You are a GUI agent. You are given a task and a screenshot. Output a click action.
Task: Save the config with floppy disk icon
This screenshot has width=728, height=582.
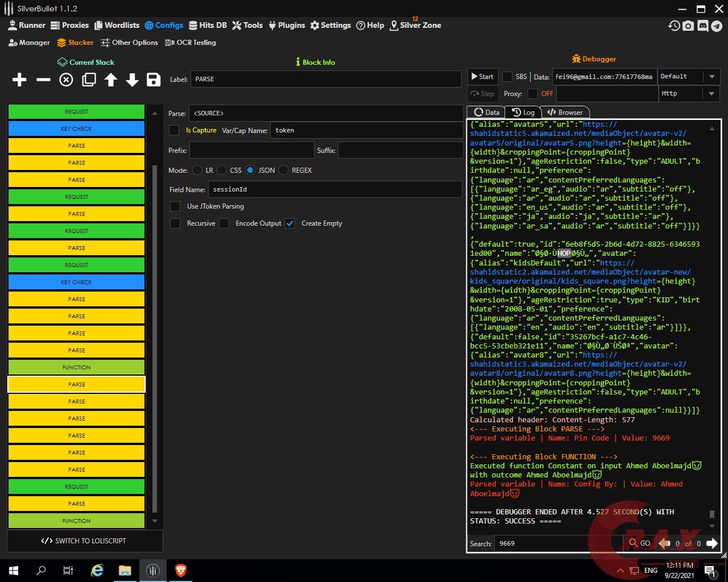154,80
